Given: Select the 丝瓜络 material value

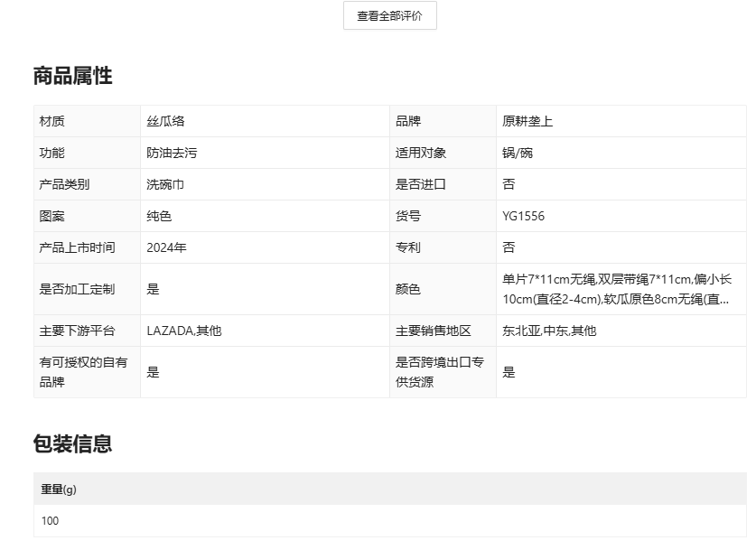Looking at the screenshot, I should click(x=166, y=121).
